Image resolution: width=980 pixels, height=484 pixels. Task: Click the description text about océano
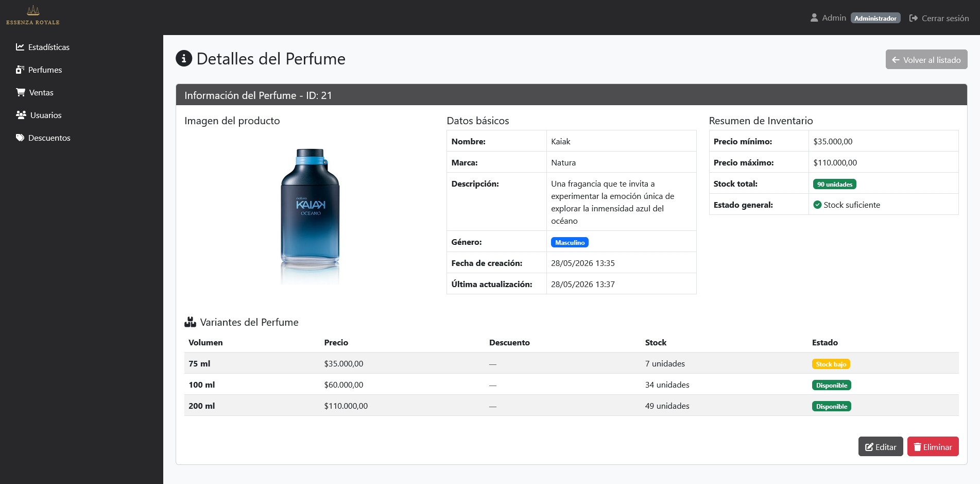(x=613, y=202)
